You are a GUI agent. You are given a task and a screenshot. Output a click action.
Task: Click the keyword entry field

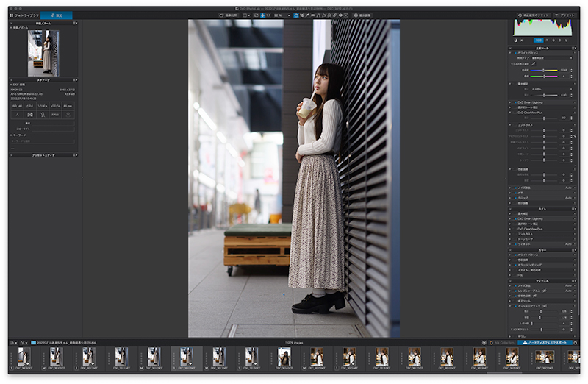click(43, 141)
